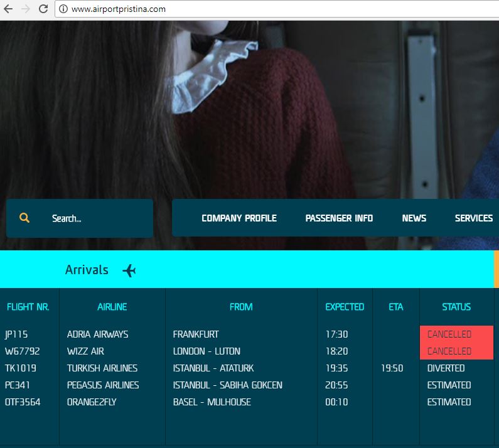
Task: Select the Arrivals tab heading
Action: point(87,270)
